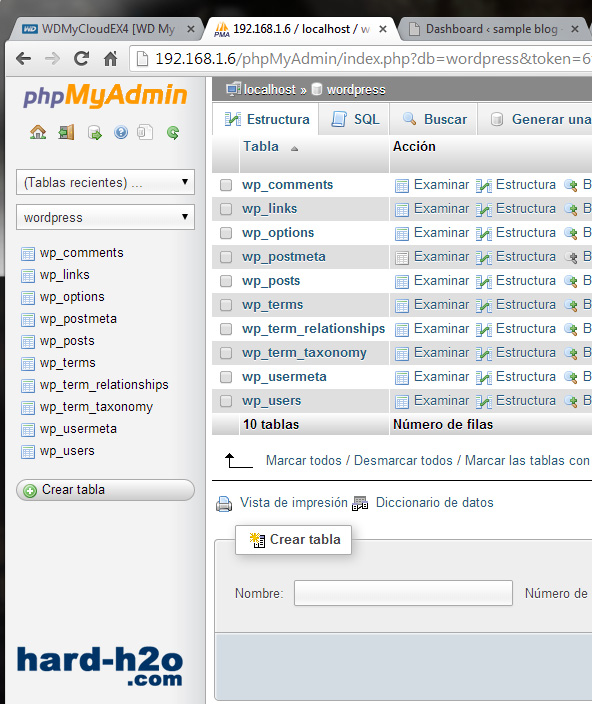
Task: Click green reload navigation icon
Action: [173, 132]
